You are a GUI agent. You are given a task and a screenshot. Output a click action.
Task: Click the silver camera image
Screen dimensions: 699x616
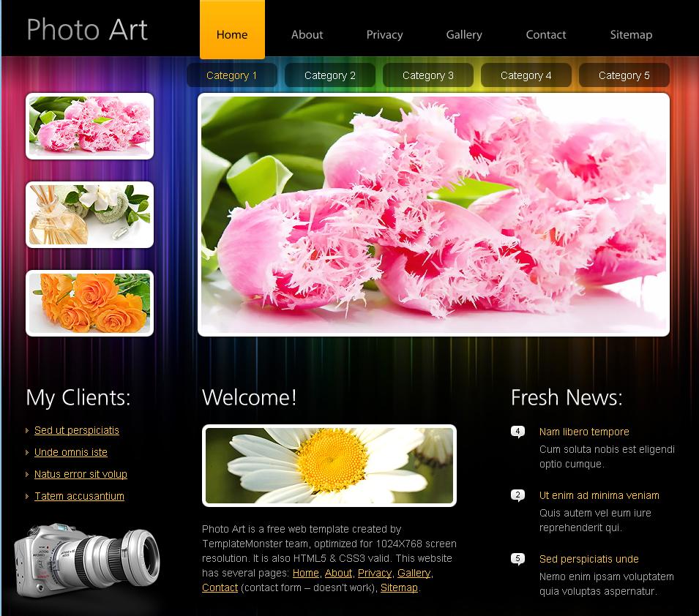tap(87, 560)
